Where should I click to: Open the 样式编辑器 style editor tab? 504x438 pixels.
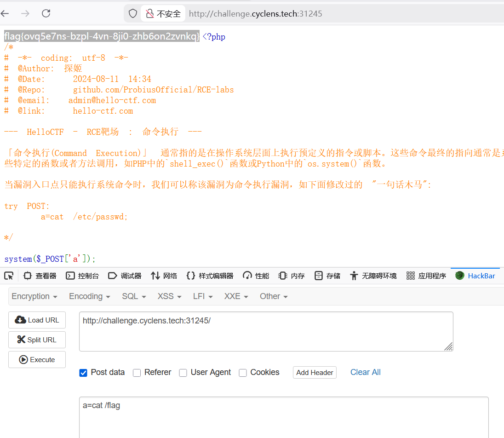[x=210, y=276]
